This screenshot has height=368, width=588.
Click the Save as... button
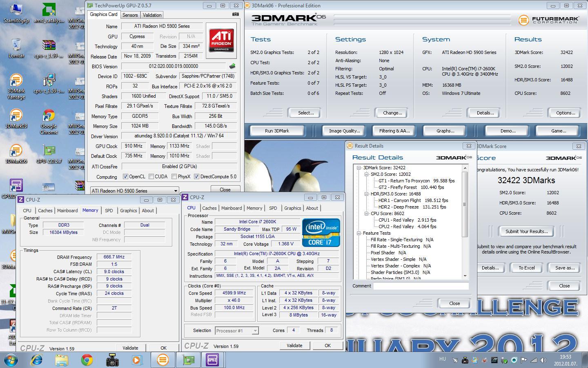tap(565, 268)
